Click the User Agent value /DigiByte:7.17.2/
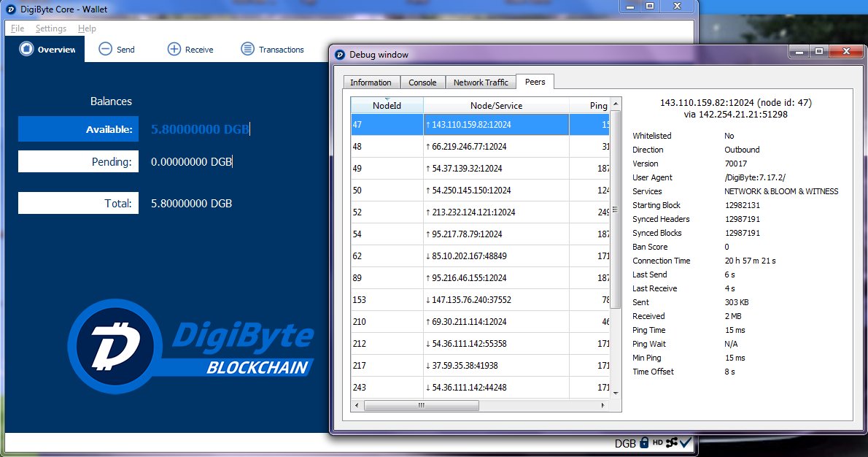The height and width of the screenshot is (457, 868). 755,177
